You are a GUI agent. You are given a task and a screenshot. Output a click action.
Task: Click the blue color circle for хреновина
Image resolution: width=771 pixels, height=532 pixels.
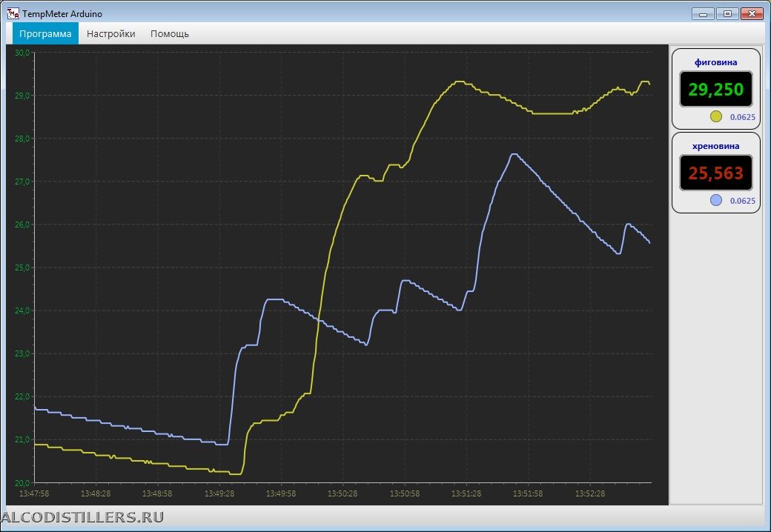[x=716, y=200]
